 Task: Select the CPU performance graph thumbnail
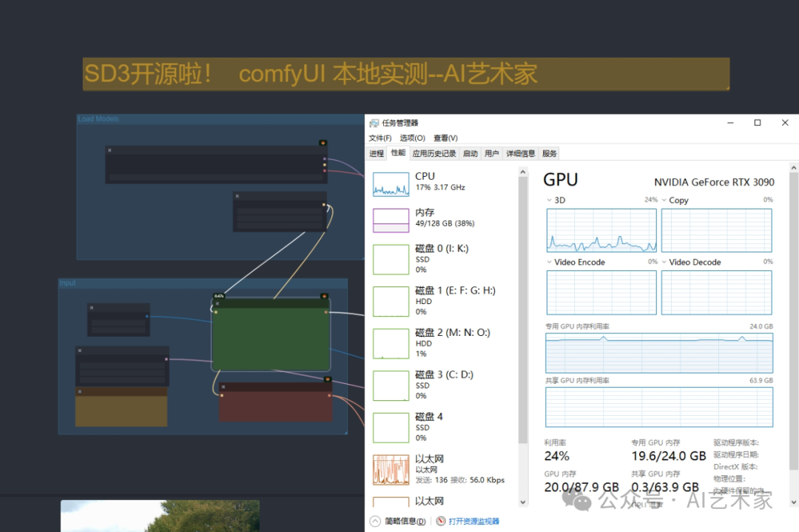click(x=391, y=184)
